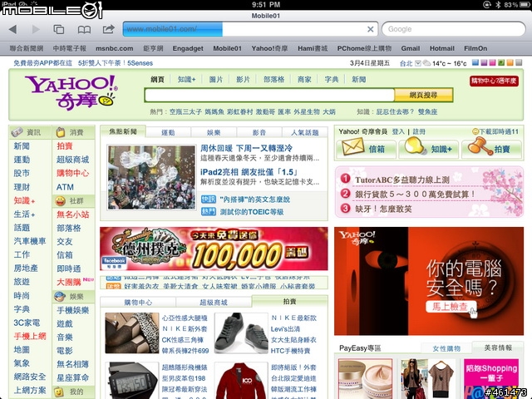
Task: Select the 知識+ search tab
Action: 186,80
